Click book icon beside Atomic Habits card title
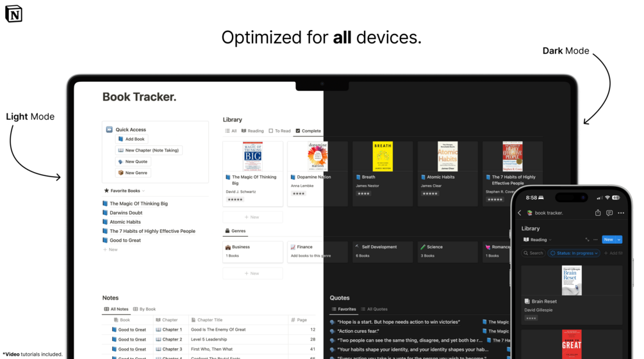This screenshot has height=359, width=644. [423, 177]
